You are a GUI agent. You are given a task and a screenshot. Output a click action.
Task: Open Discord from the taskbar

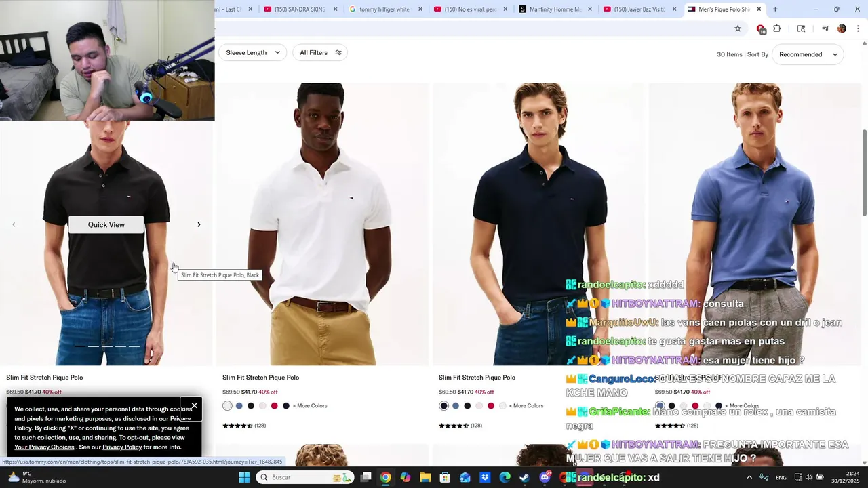coord(545,477)
